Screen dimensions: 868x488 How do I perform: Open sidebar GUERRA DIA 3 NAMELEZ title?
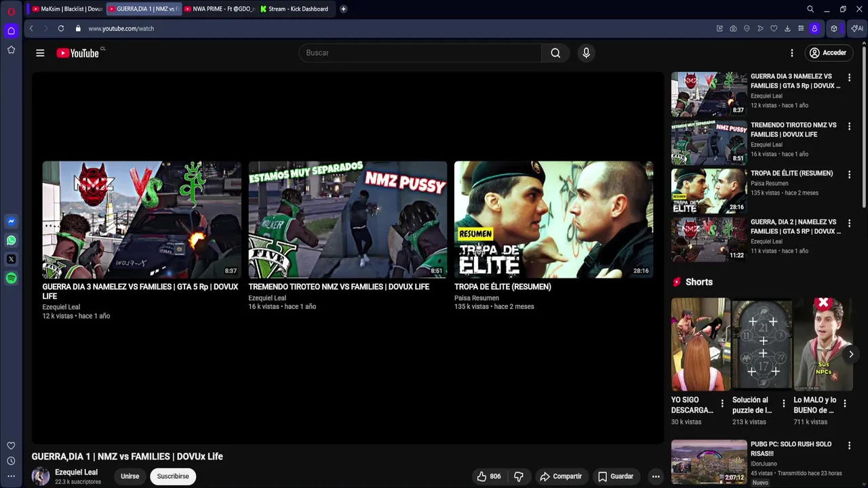pos(795,81)
